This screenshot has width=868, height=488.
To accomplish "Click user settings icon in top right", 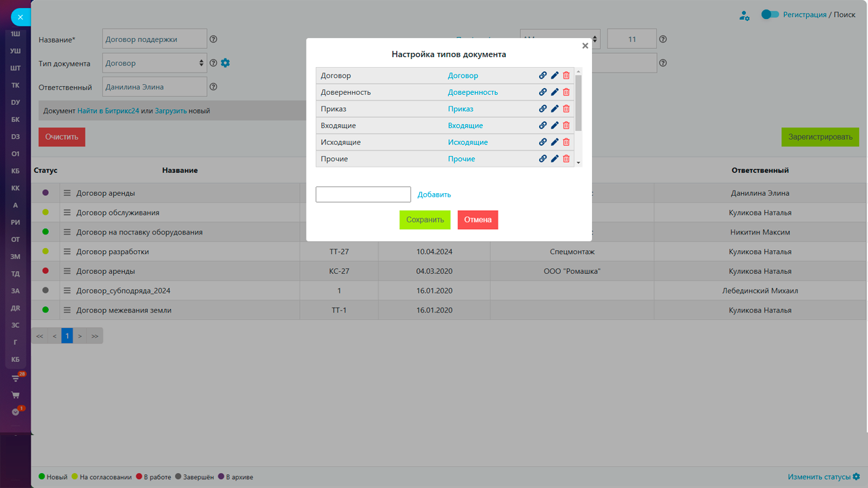I will 744,15.
